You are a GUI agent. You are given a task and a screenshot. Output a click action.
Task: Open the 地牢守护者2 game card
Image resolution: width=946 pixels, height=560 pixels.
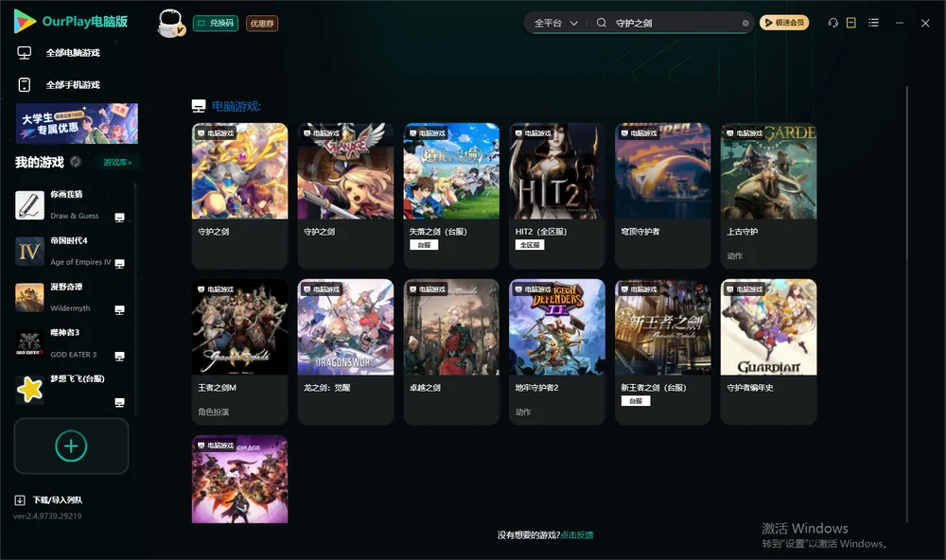coord(557,352)
